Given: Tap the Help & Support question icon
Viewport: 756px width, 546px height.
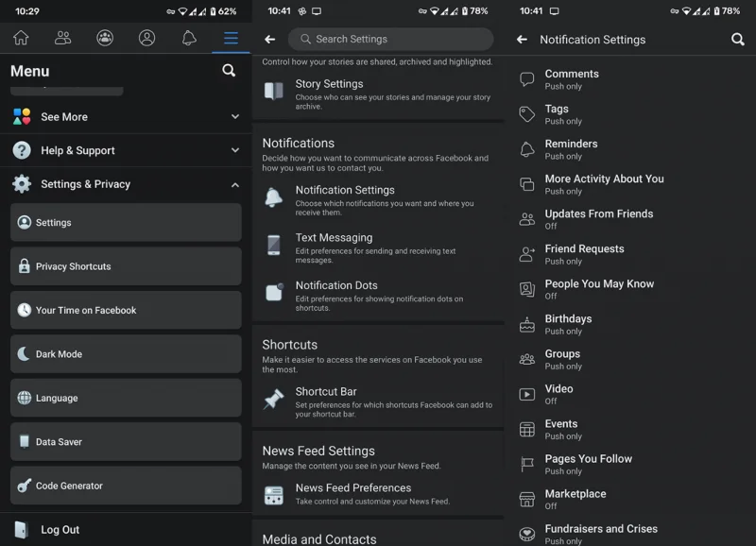Looking at the screenshot, I should tap(22, 150).
